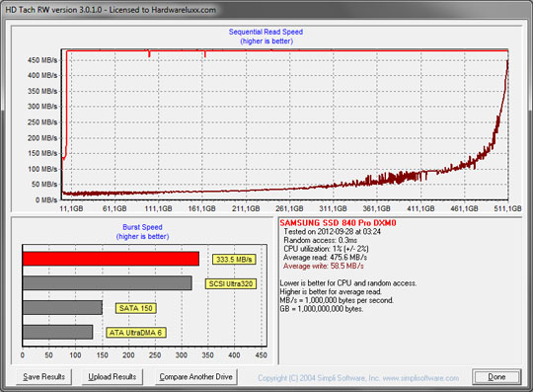The height and width of the screenshot is (392, 533).
Task: Select the red burst speed bar
Action: [111, 259]
